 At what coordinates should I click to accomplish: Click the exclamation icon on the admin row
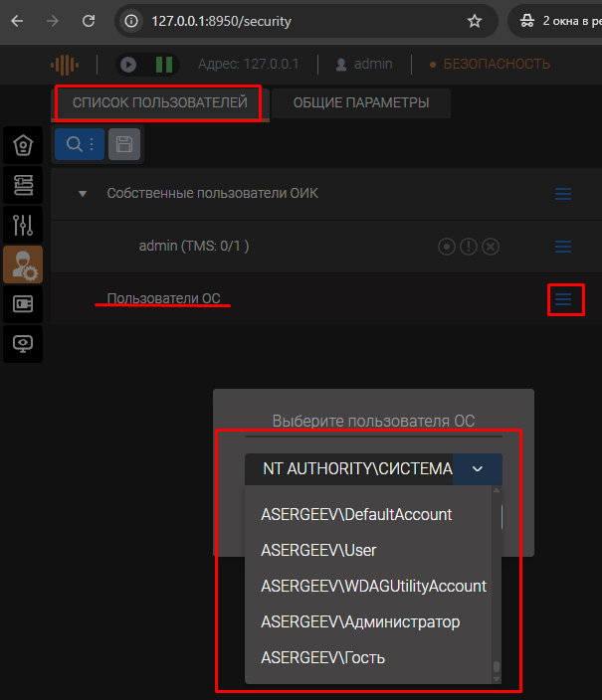pos(469,247)
